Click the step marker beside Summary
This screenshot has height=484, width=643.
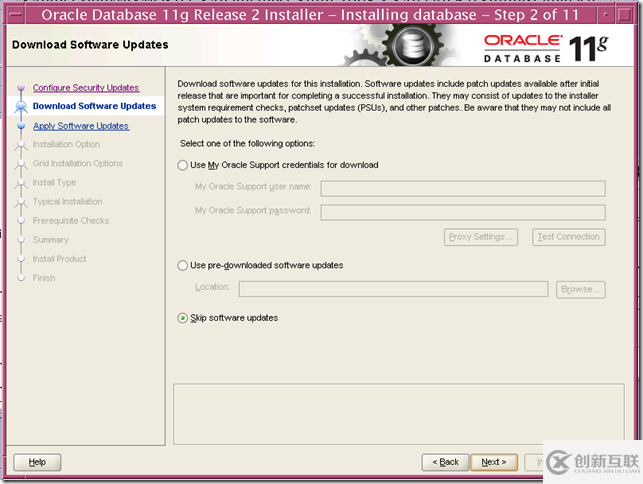coord(21,240)
